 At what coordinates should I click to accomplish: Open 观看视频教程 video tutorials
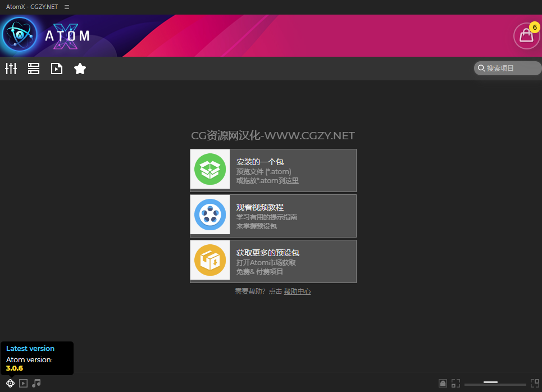click(292, 216)
